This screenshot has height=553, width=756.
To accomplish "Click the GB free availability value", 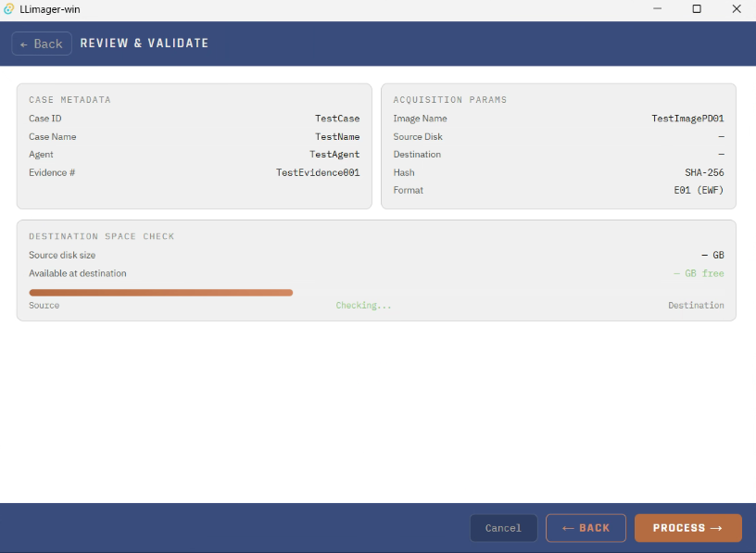I will coord(699,273).
